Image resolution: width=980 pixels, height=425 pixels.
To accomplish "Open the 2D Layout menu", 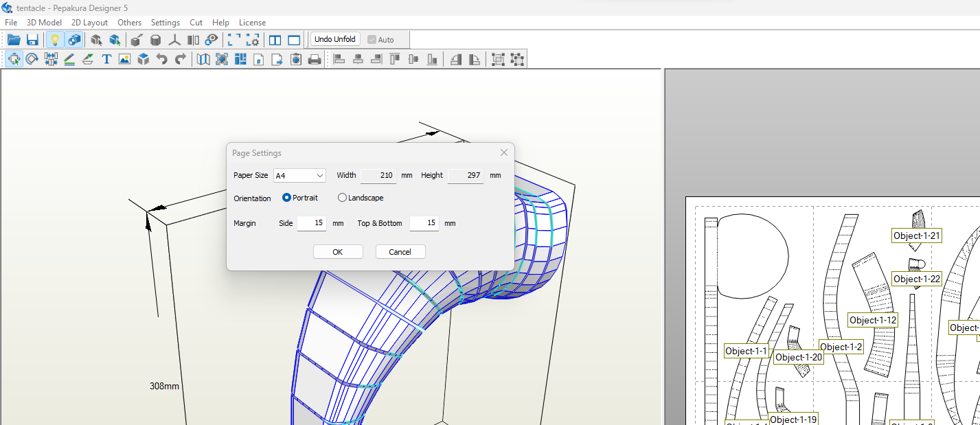I will click(89, 23).
